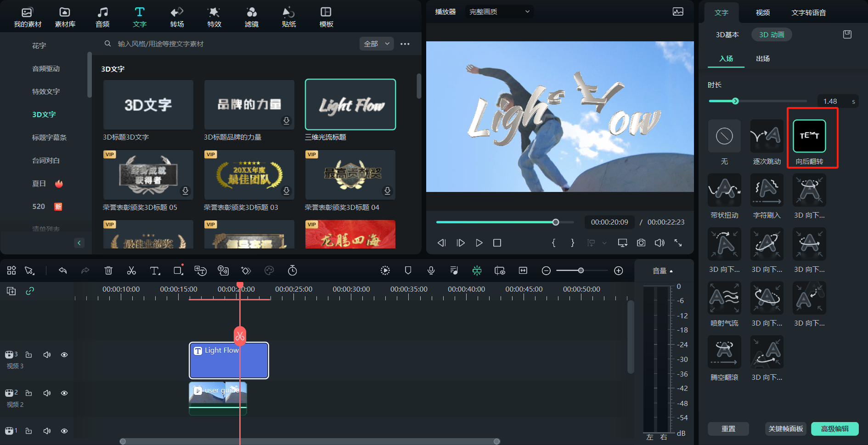The height and width of the screenshot is (445, 868).
Task: Collapse the 音量 panel with its arrow
Action: 671,270
